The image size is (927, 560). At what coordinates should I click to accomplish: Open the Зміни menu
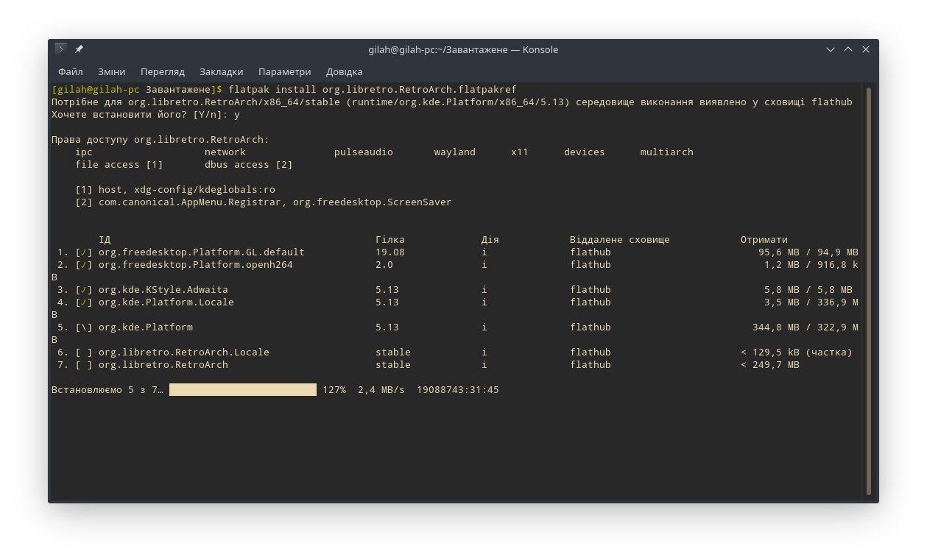pos(111,71)
